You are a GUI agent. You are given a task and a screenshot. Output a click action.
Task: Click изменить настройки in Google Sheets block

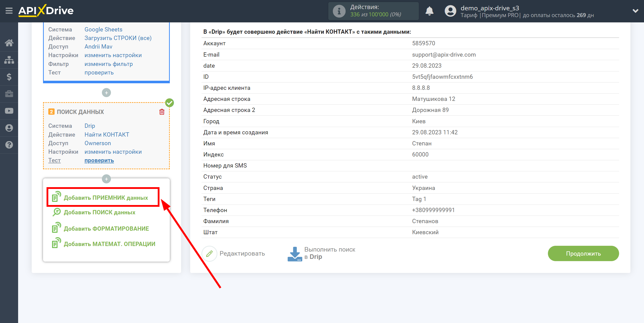[x=113, y=55]
